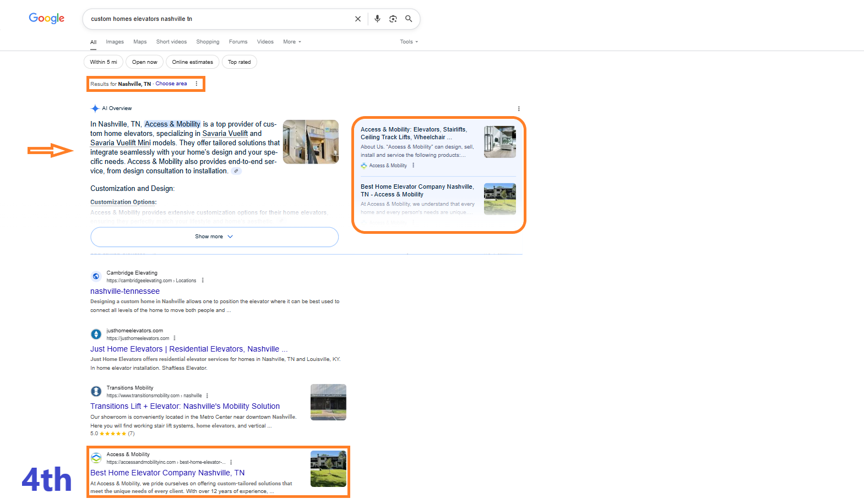Screen dimensions: 864x504
Task: Click the Choose area link
Action: 171,84
